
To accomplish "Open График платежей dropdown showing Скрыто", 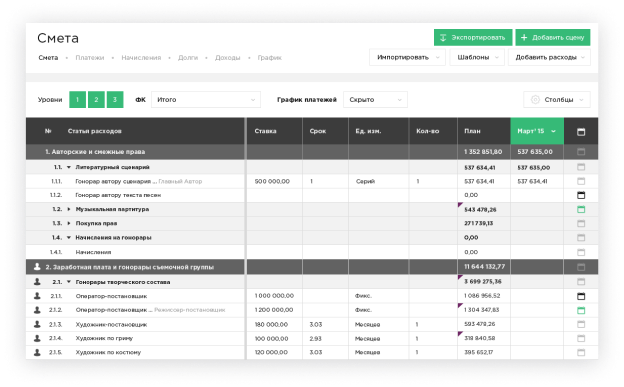I will [375, 100].
